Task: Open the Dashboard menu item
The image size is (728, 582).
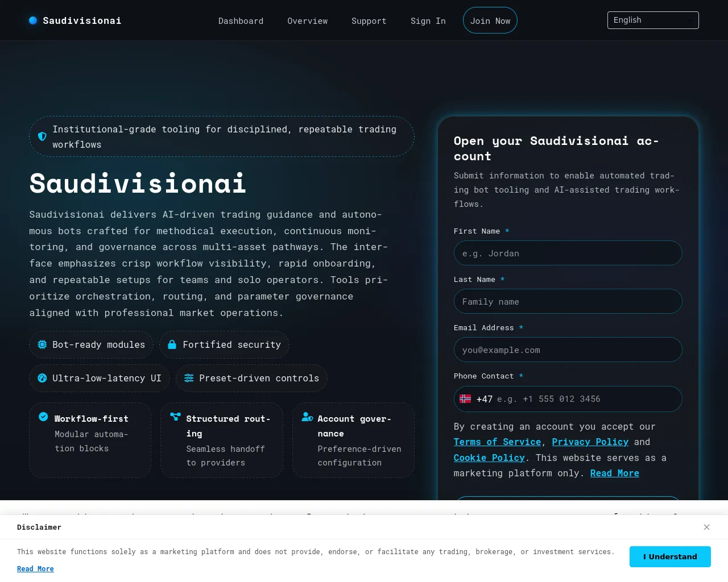Action: coord(241,21)
